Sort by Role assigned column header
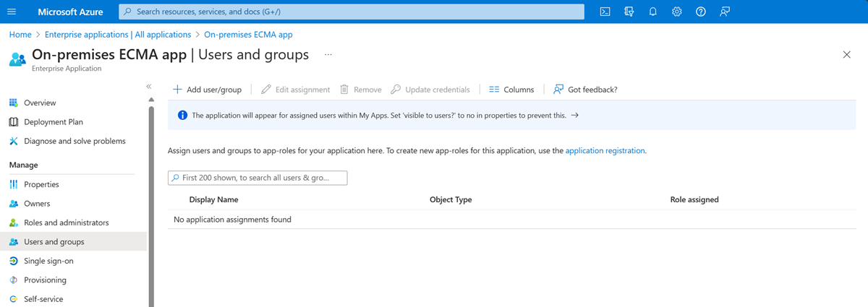 point(694,199)
